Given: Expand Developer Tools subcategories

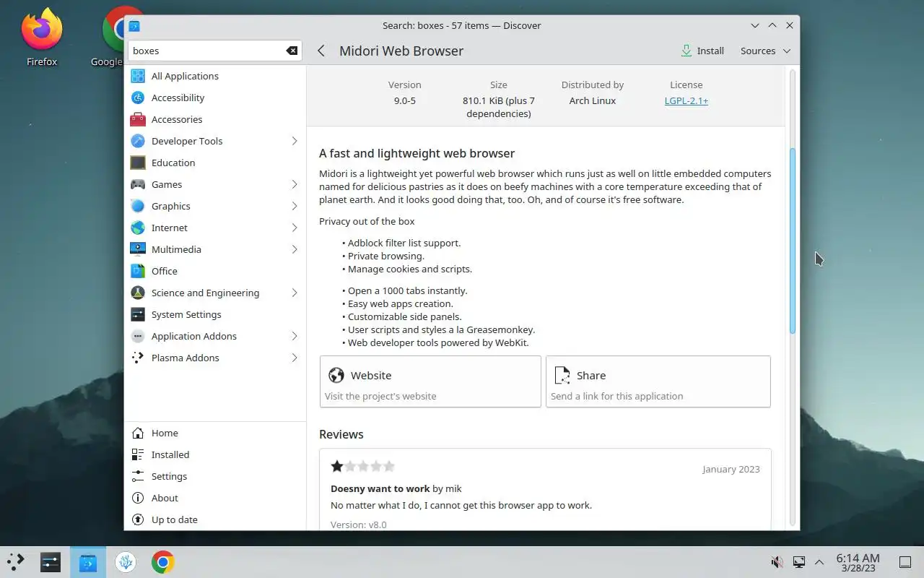Looking at the screenshot, I should pyautogui.click(x=295, y=141).
